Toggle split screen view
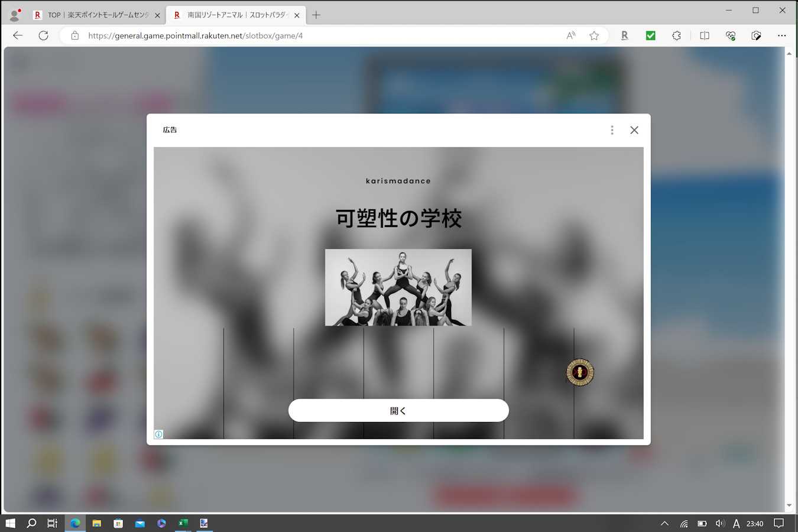This screenshot has height=532, width=798. (704, 35)
